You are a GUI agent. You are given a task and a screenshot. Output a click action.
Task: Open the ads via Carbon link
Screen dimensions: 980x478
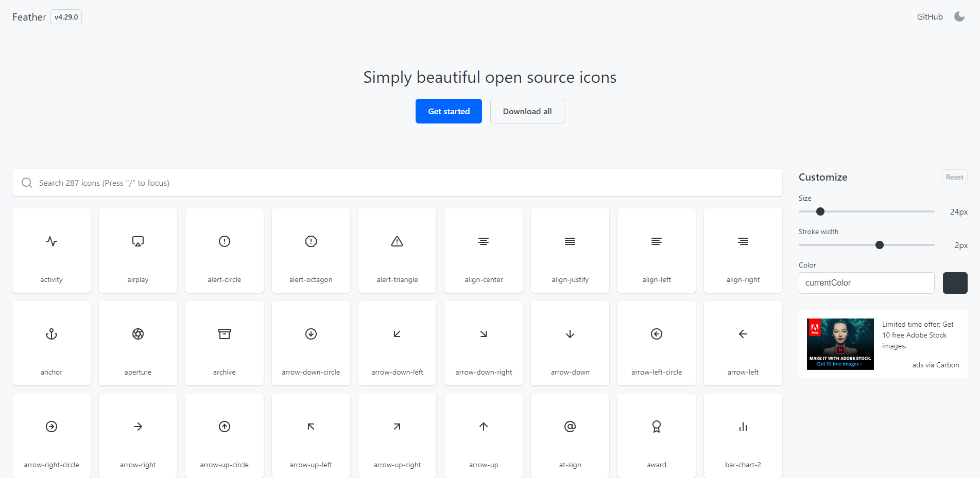pos(935,365)
